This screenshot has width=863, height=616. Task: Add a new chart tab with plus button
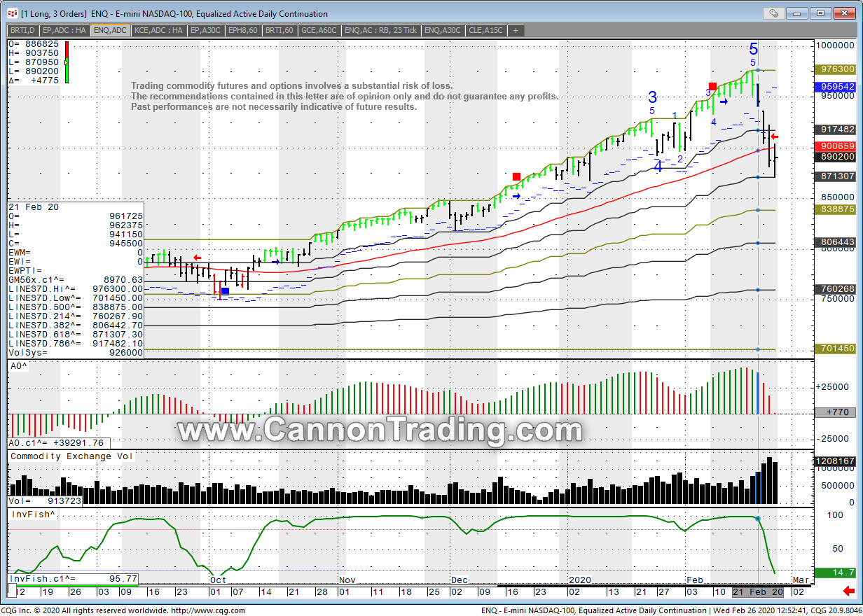click(515, 30)
